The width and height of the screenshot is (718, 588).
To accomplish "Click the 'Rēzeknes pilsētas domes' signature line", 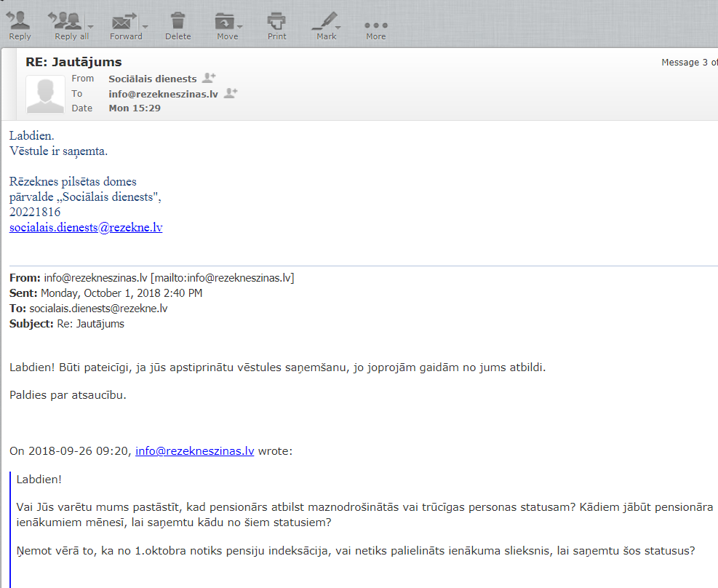I will coord(73,182).
